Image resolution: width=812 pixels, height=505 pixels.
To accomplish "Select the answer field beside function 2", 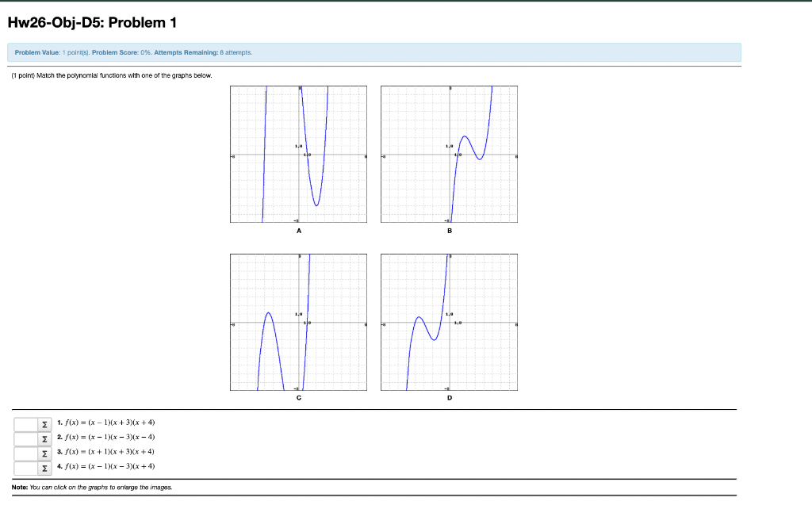I will (24, 437).
